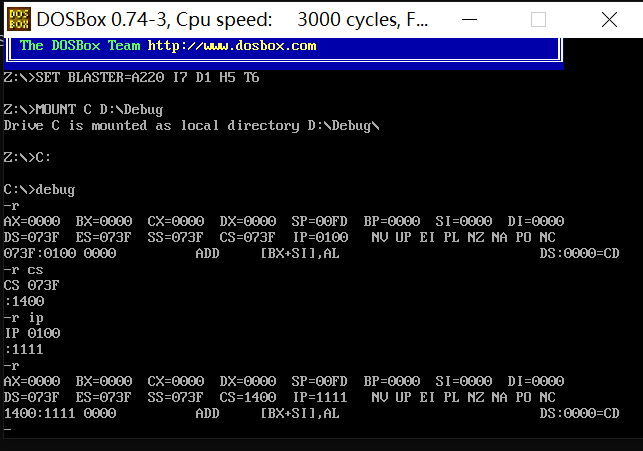Click the ':1400' input value
This screenshot has height=451, width=643.
coord(25,301)
